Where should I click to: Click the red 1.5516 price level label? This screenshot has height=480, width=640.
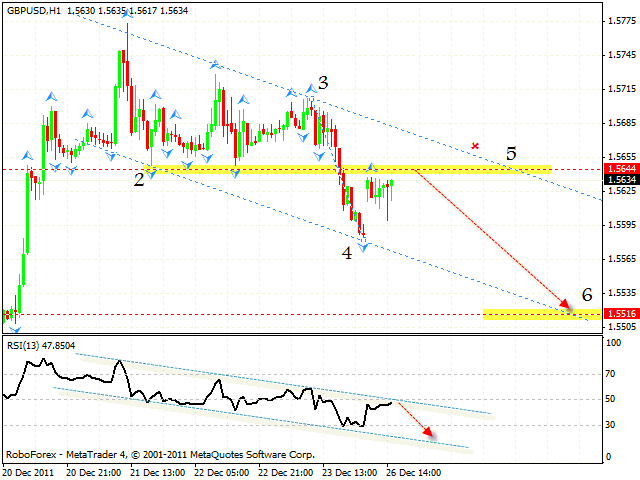coord(618,314)
